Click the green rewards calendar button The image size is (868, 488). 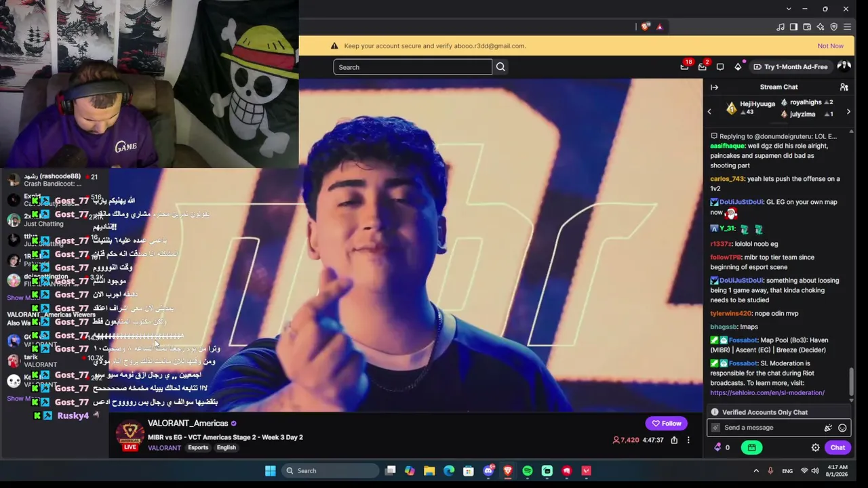coord(751,447)
